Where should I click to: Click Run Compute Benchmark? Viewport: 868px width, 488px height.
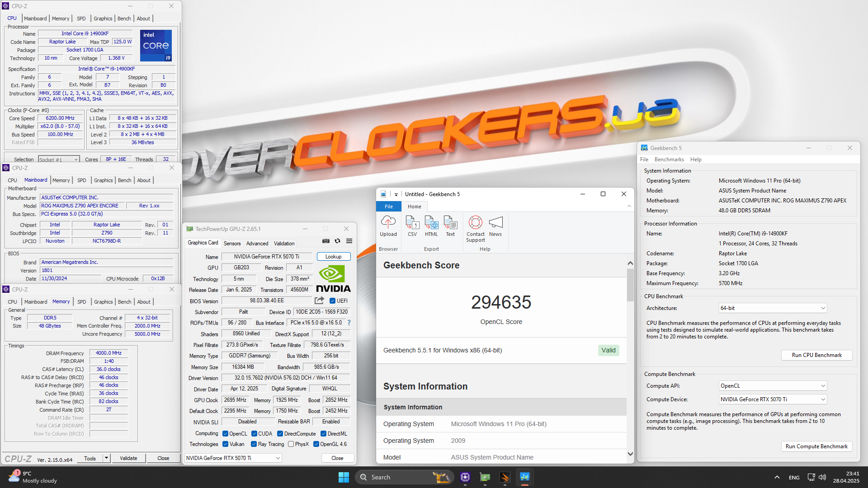(x=816, y=446)
